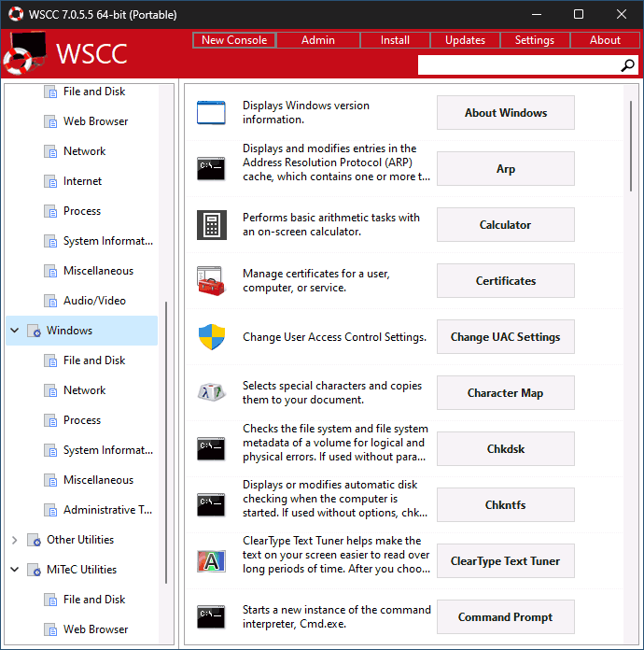Launch Calculator
The height and width of the screenshot is (650, 644).
click(x=506, y=225)
